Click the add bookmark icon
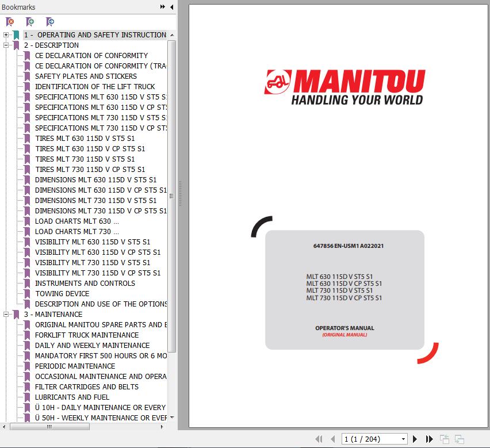 (30, 22)
